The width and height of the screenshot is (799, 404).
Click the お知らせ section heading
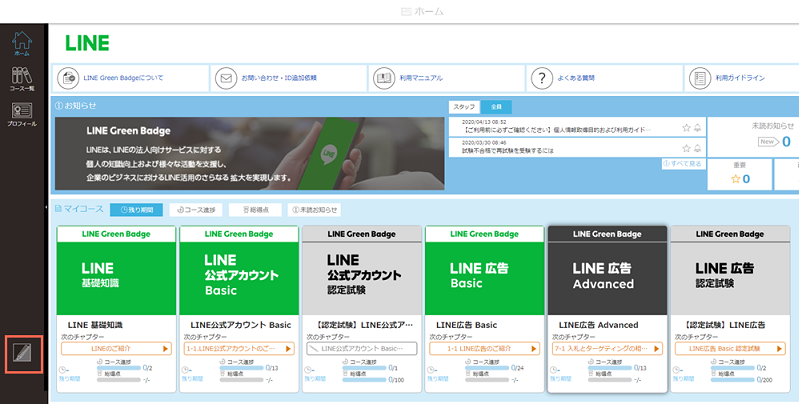click(x=75, y=105)
